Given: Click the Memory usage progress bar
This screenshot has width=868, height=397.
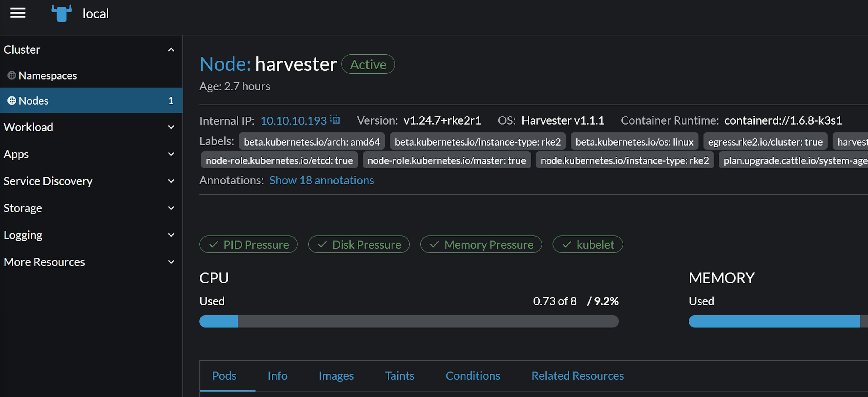Looking at the screenshot, I should click(778, 322).
